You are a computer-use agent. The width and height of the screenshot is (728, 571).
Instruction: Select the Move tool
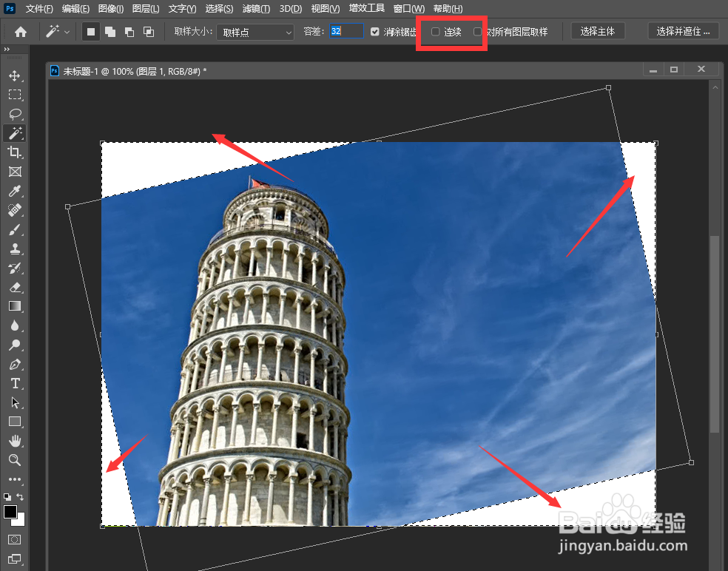16,75
